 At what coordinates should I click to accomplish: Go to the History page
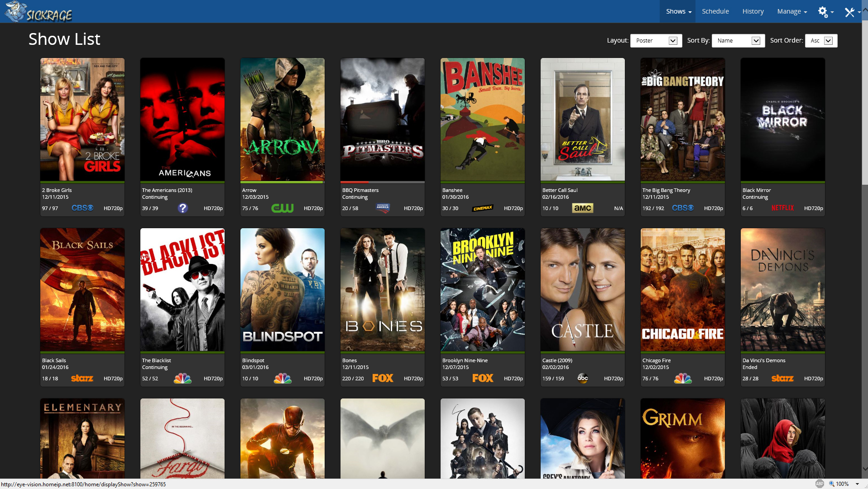coord(753,11)
